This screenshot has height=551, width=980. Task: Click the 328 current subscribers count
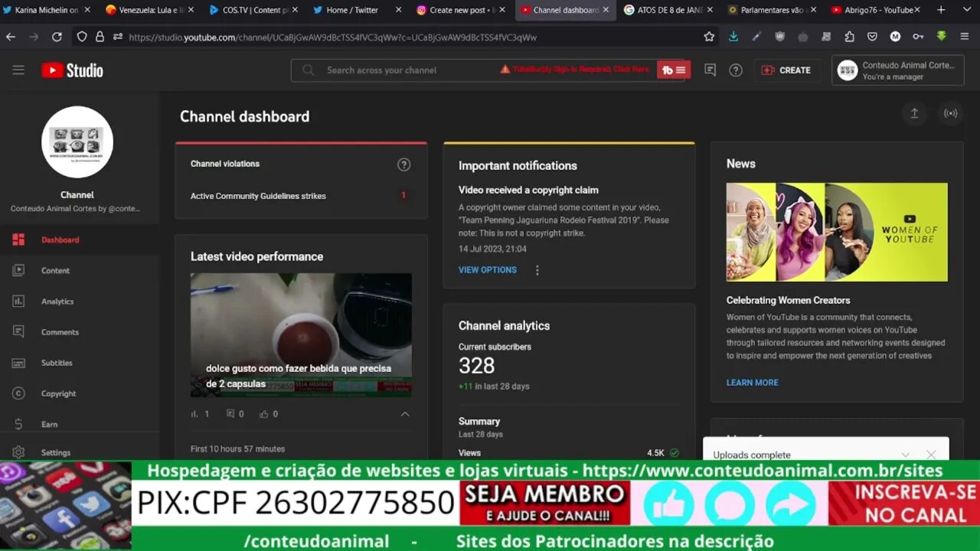point(477,367)
